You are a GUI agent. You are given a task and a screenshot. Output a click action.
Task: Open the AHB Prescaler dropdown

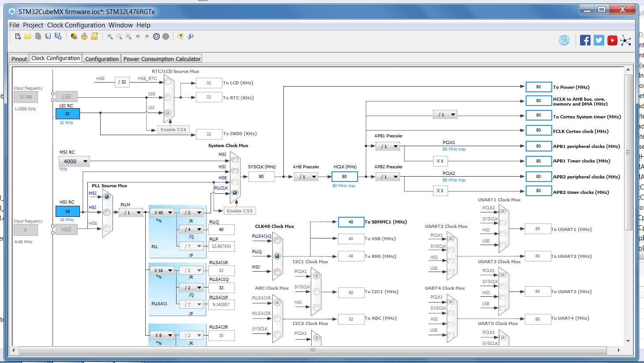(306, 177)
